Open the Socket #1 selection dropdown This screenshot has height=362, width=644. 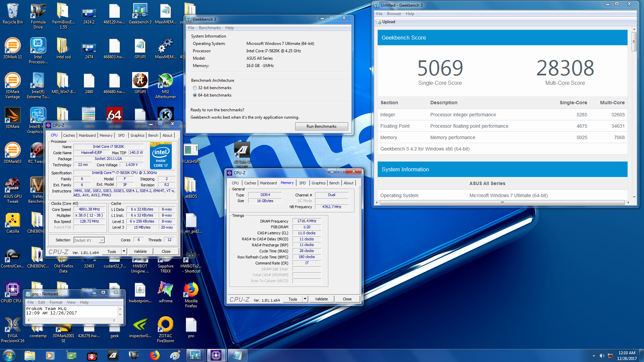click(x=102, y=240)
